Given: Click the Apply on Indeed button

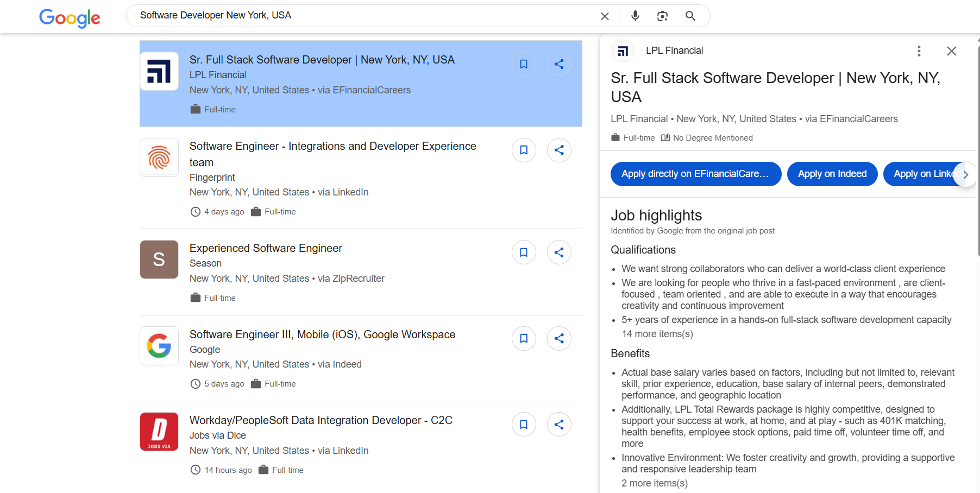Looking at the screenshot, I should point(832,174).
